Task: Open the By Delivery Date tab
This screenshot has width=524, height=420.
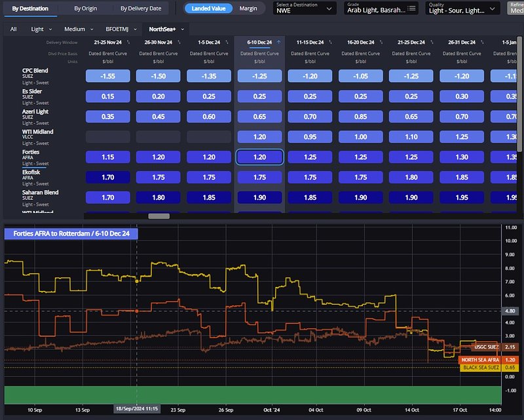Action: (141, 9)
